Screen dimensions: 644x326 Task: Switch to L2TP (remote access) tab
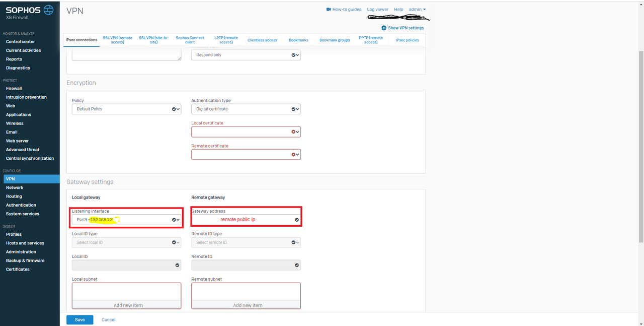[226, 40]
